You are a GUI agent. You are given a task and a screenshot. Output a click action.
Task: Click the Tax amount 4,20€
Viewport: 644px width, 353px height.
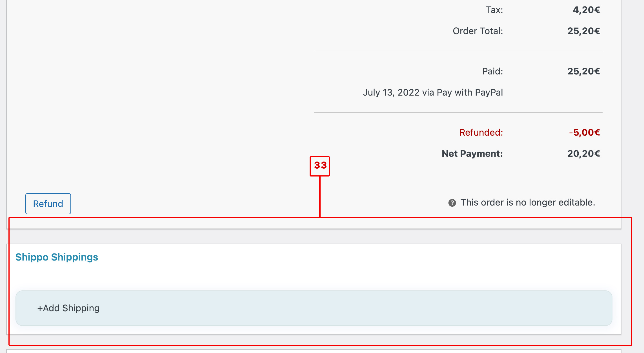(586, 10)
